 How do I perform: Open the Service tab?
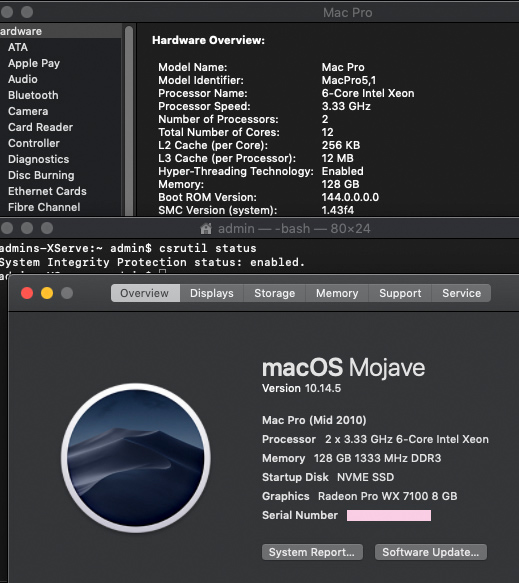point(461,293)
